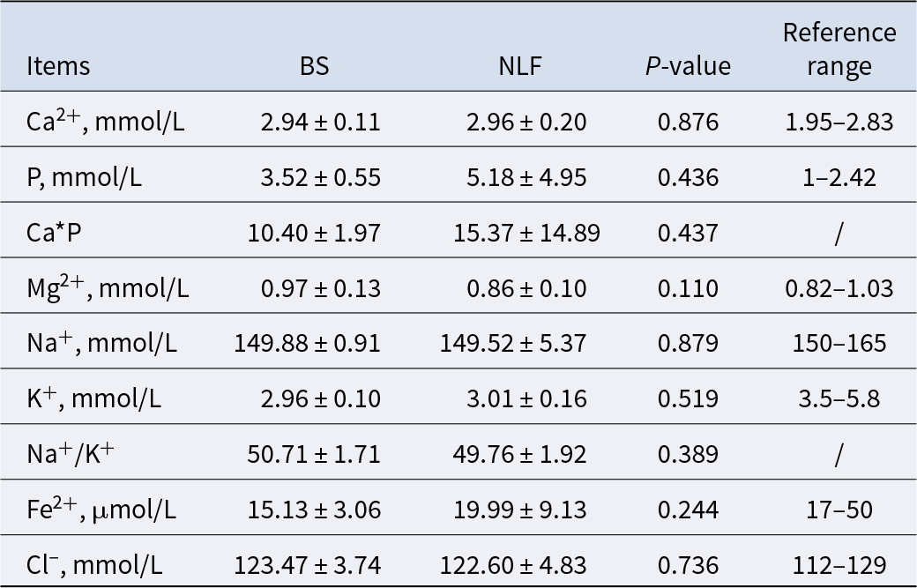The height and width of the screenshot is (588, 917).
Task: Select the P, mmol/L row label
Action: 85,177
